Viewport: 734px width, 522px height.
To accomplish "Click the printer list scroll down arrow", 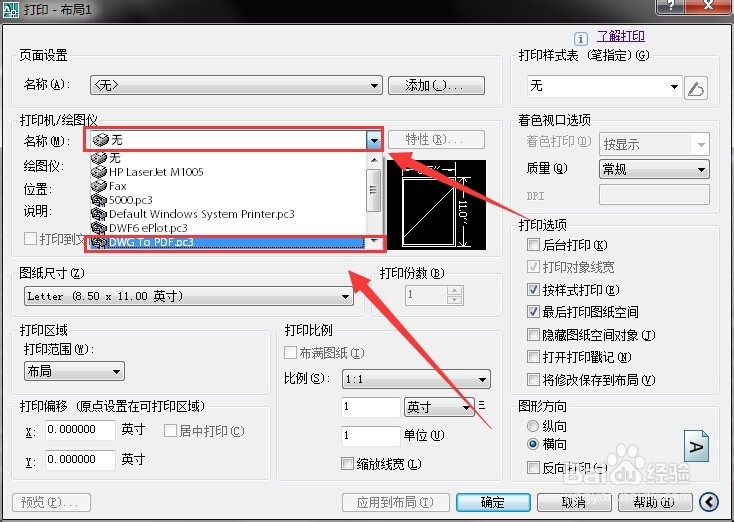I will 374,242.
